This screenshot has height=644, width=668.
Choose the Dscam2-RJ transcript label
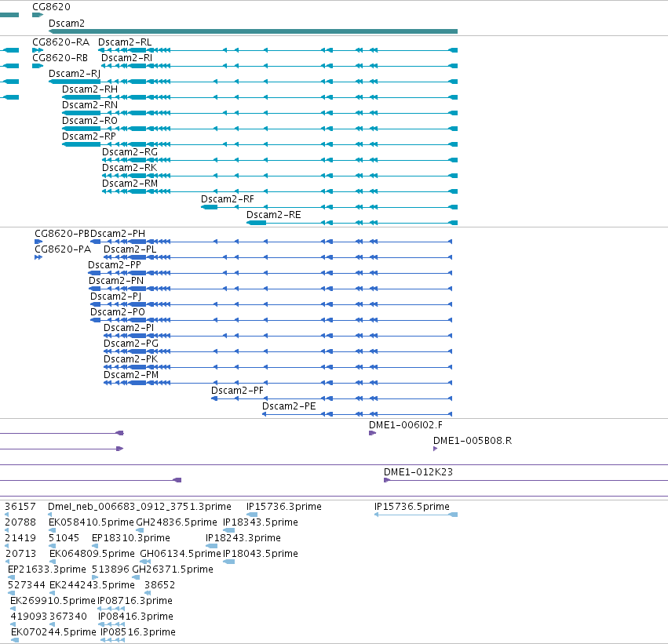point(75,74)
